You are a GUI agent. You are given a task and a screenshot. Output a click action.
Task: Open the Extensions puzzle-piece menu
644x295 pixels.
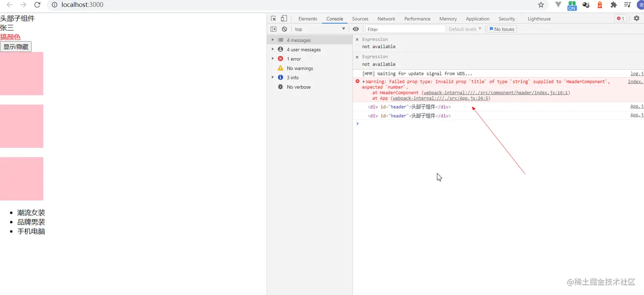(613, 5)
